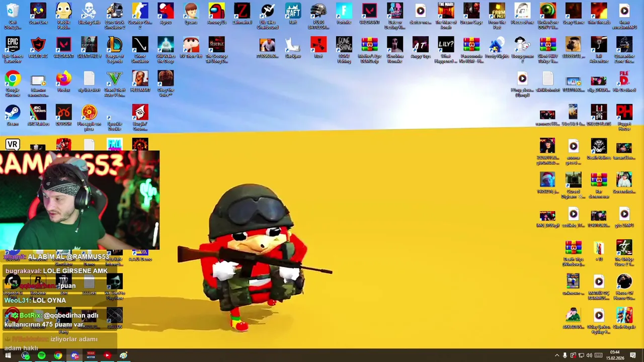Screen dimensions: 644x362
Task: Show hidden tray icons chevron
Action: click(556, 356)
